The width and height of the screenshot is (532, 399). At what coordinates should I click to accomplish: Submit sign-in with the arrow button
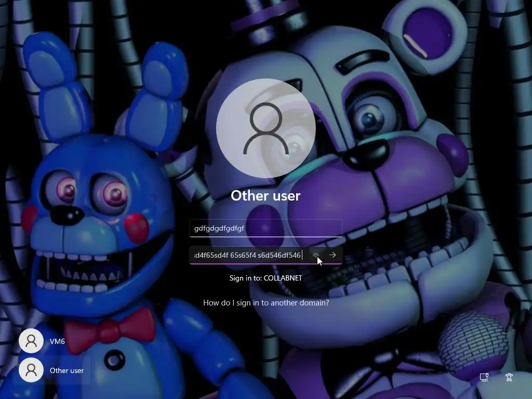pos(332,255)
